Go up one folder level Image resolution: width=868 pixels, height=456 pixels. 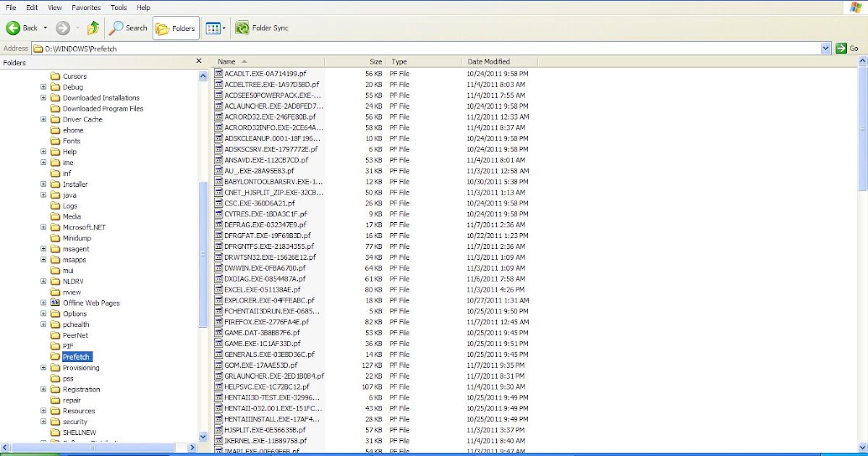(93, 28)
